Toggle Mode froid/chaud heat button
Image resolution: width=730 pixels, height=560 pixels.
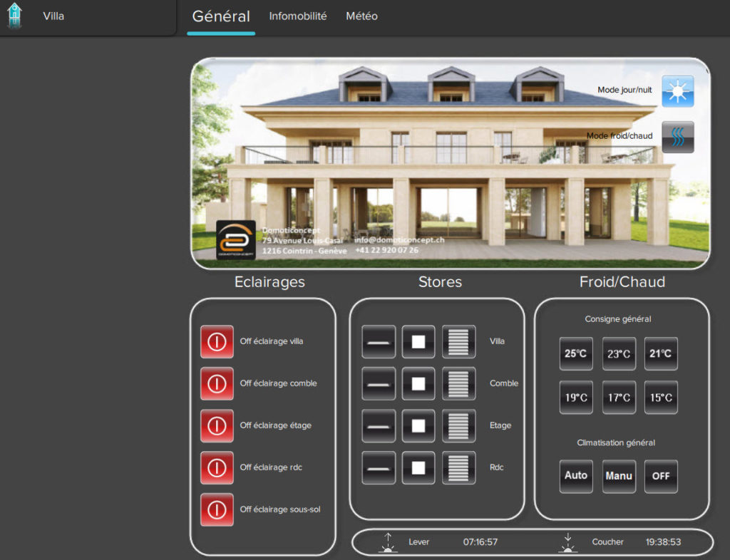(x=677, y=137)
